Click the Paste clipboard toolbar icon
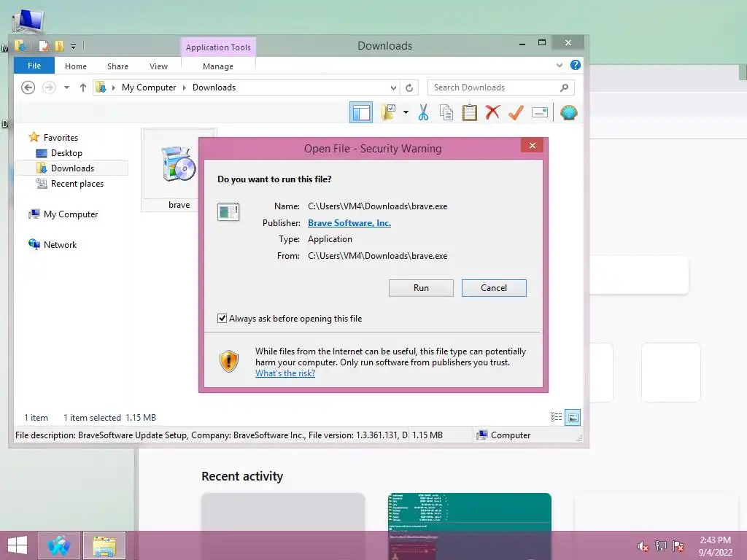Image resolution: width=747 pixels, height=560 pixels. 470,113
